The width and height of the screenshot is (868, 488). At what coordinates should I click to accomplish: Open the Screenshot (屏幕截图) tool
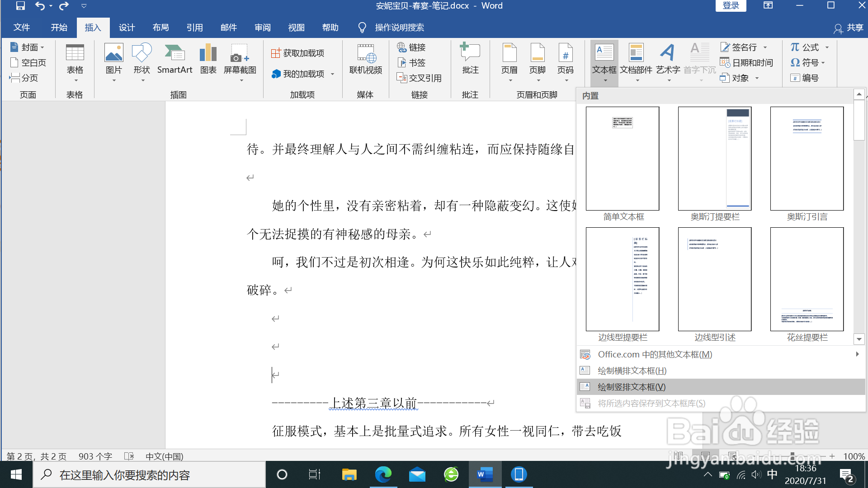coord(240,63)
